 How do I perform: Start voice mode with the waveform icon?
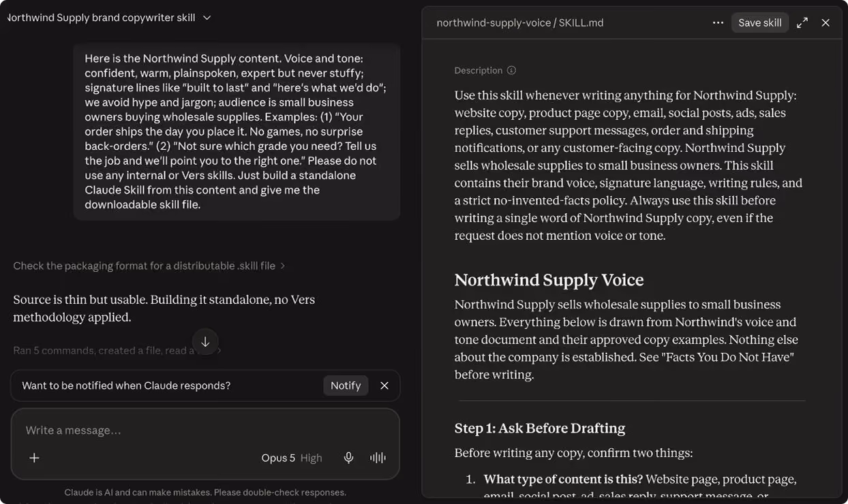(x=378, y=458)
